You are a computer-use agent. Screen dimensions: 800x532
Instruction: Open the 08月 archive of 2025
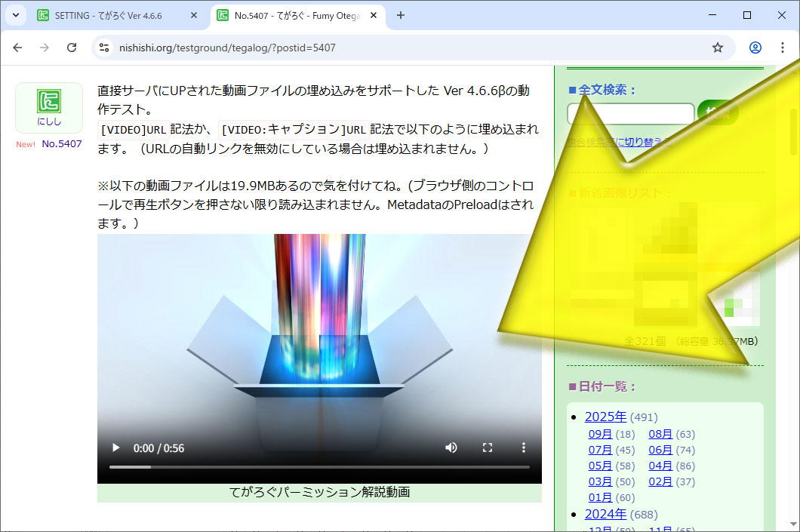point(660,434)
